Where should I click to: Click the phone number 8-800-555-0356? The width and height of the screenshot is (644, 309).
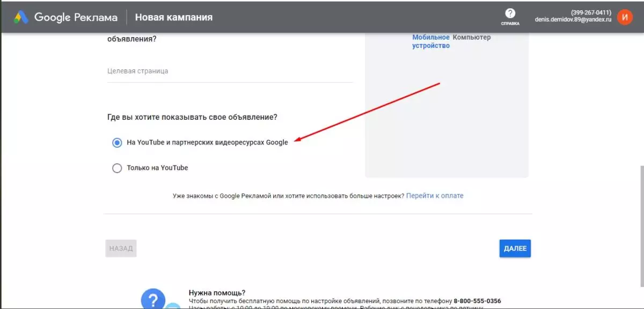(478, 301)
